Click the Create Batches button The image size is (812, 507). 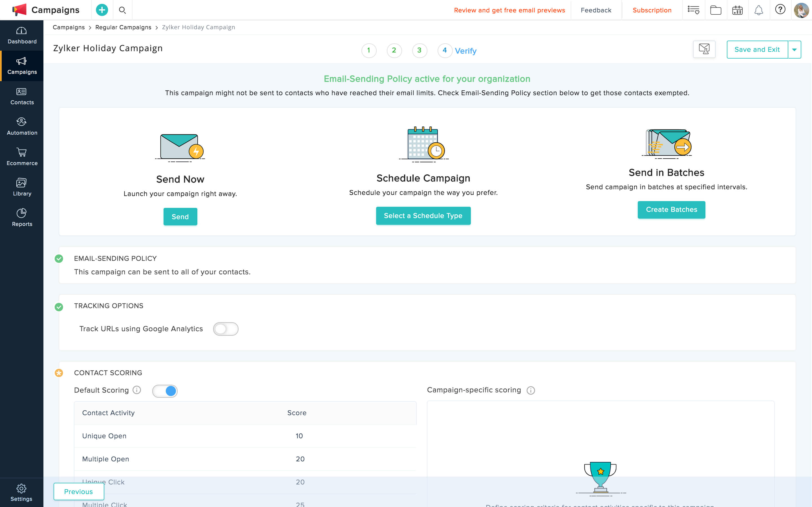[x=671, y=210]
